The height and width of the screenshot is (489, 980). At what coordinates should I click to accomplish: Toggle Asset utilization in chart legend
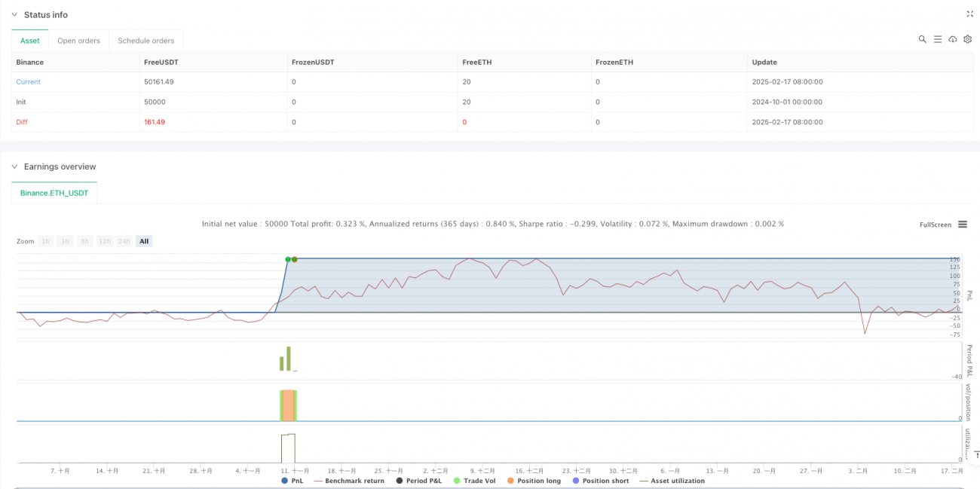pyautogui.click(x=672, y=481)
